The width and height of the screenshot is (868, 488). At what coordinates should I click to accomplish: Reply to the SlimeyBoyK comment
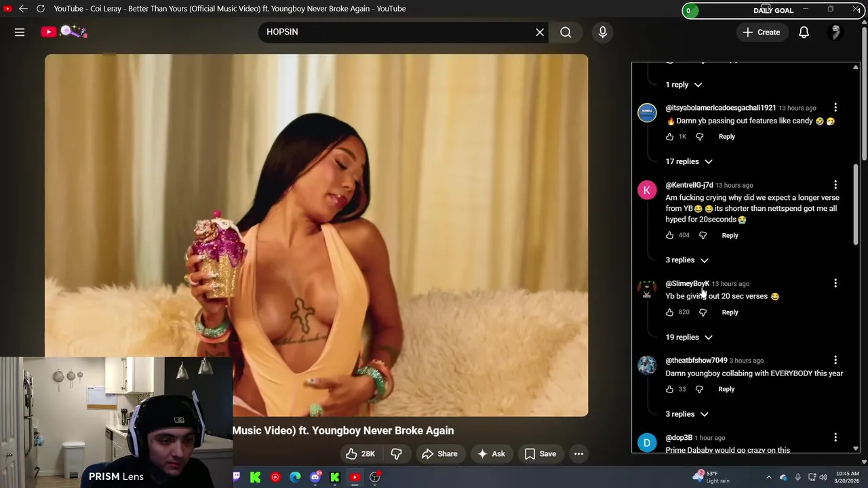pos(730,312)
